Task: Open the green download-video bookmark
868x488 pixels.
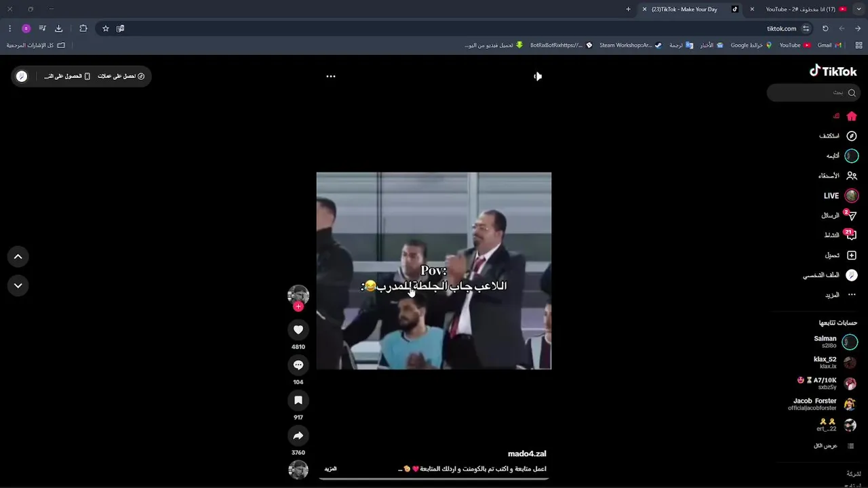Action: tap(494, 45)
